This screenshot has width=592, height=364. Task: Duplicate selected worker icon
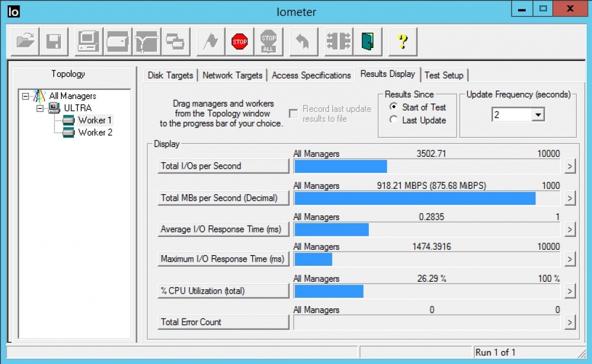pos(176,41)
